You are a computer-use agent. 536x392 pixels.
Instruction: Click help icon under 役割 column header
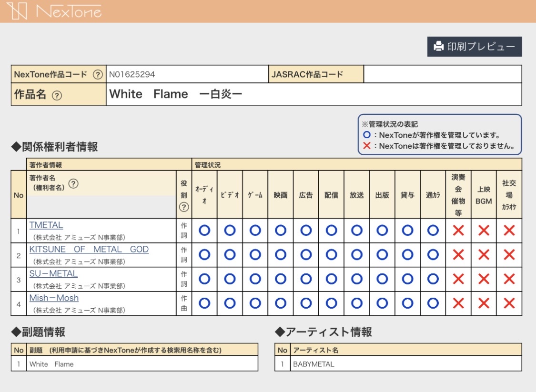click(x=184, y=207)
